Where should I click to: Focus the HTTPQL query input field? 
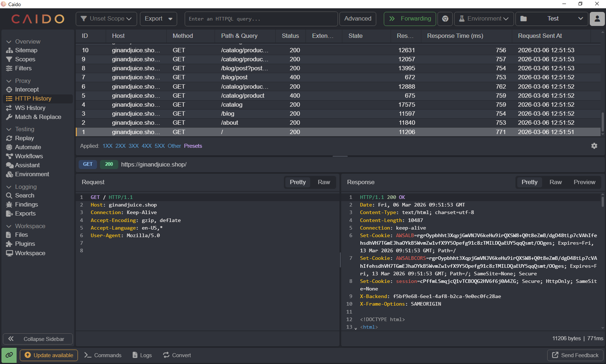click(x=261, y=19)
